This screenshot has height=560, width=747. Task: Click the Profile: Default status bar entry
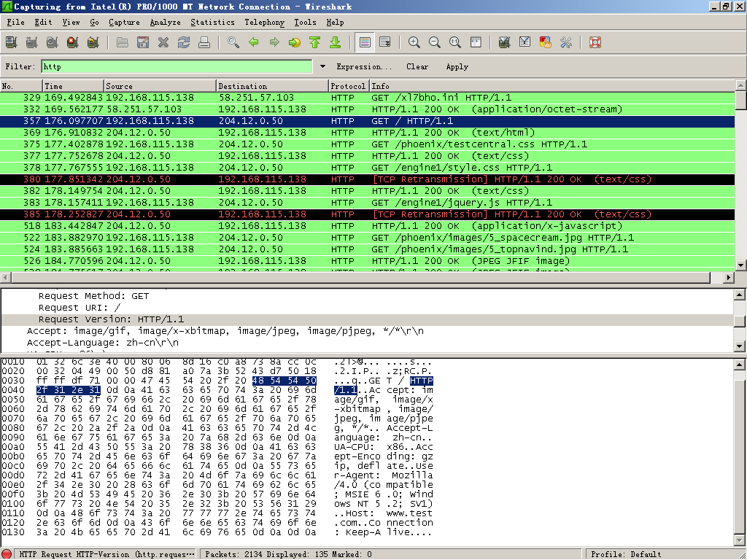click(x=626, y=554)
